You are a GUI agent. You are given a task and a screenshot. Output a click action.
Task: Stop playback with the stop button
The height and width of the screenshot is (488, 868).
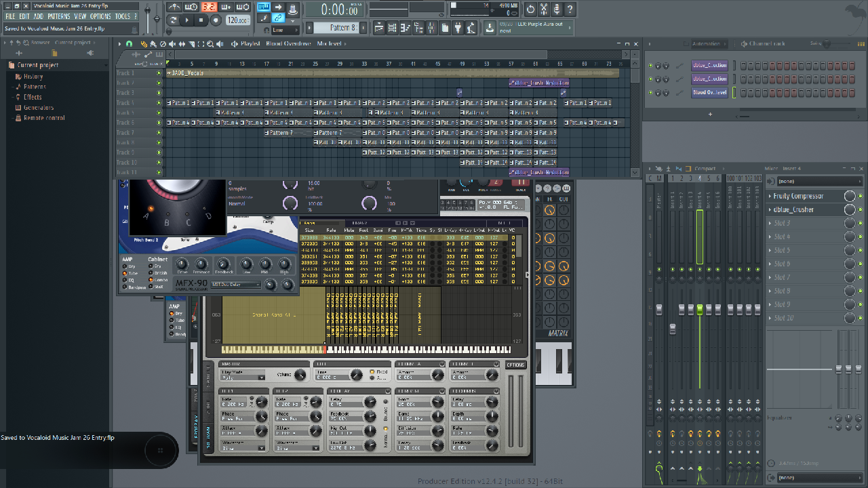point(201,20)
